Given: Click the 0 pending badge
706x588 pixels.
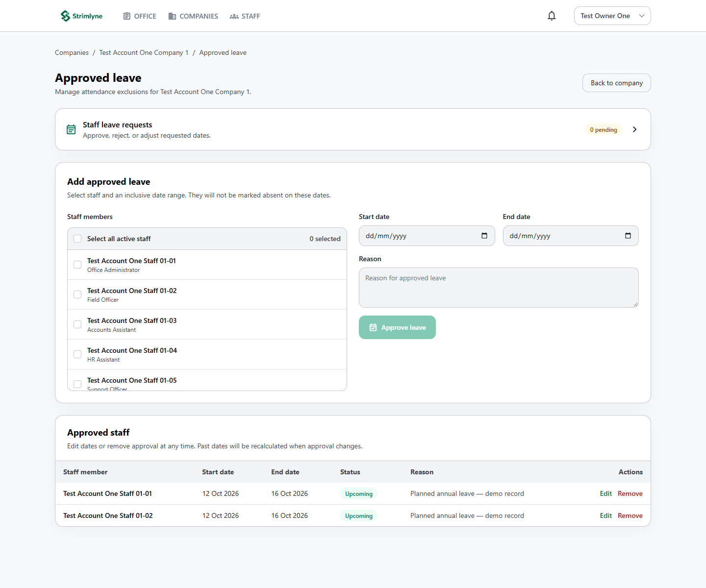Looking at the screenshot, I should (x=604, y=130).
